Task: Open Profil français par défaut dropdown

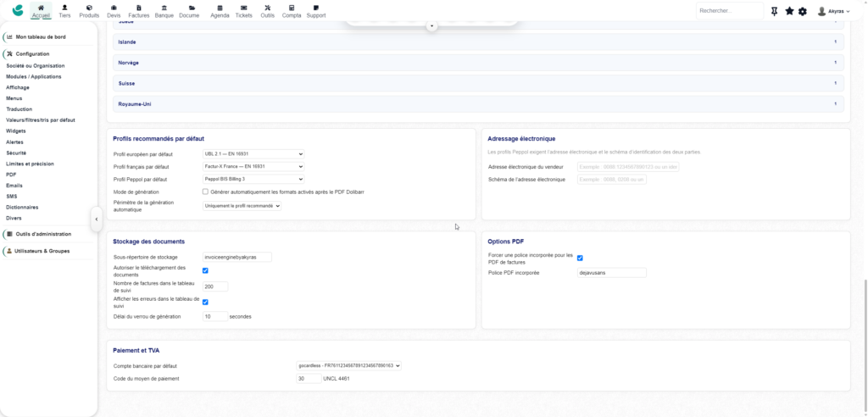Action: [x=253, y=166]
